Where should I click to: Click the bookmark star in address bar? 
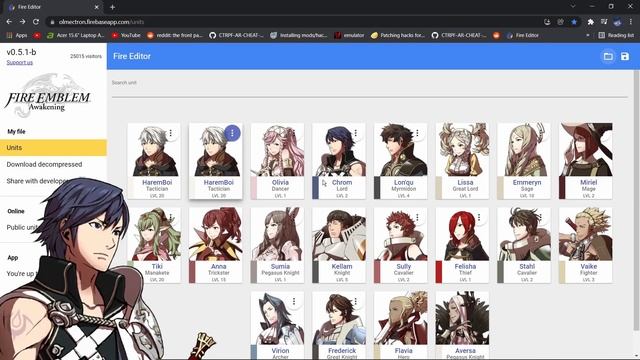(x=574, y=22)
